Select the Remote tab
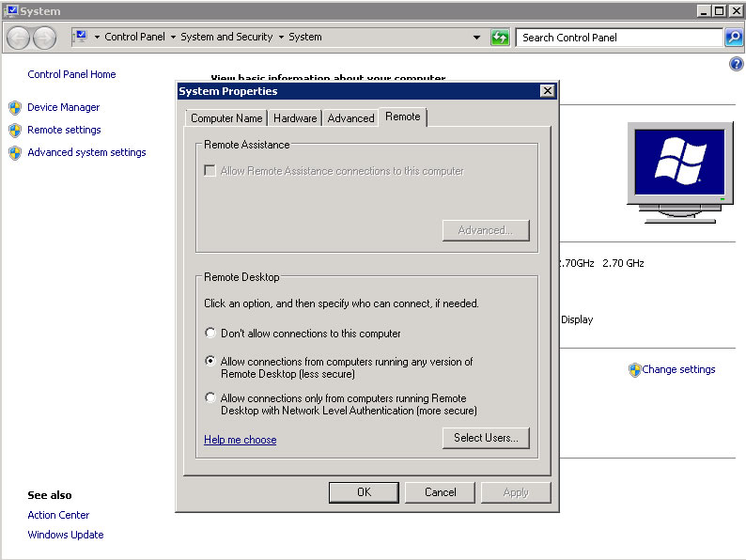Screen dimensions: 746x560 click(403, 117)
